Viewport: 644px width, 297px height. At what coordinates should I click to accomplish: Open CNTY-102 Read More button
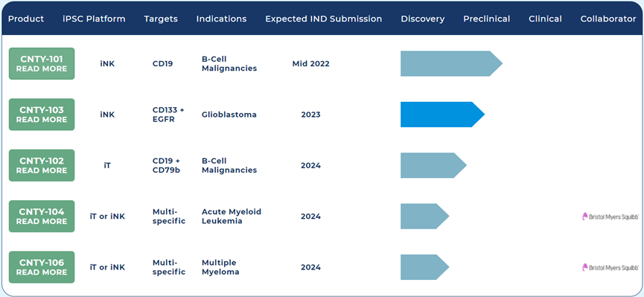point(42,165)
